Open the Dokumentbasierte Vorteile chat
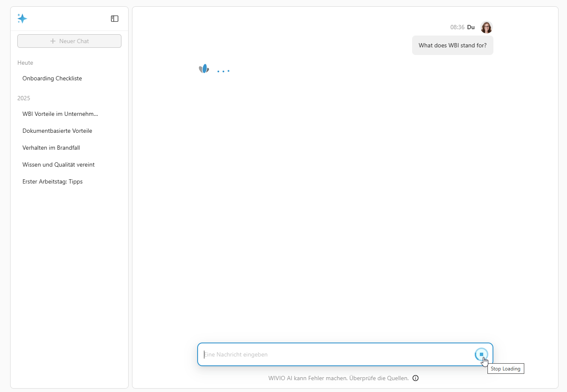The width and height of the screenshot is (567, 392). (x=57, y=131)
